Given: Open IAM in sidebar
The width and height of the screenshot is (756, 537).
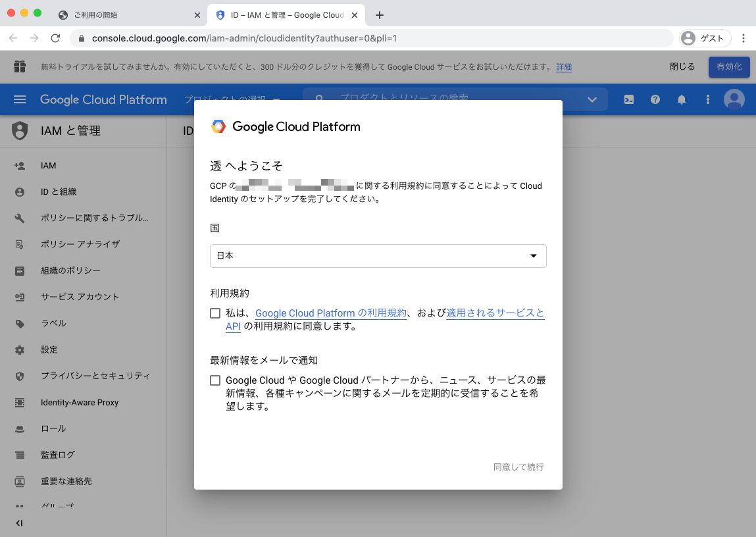Looking at the screenshot, I should click(x=48, y=166).
